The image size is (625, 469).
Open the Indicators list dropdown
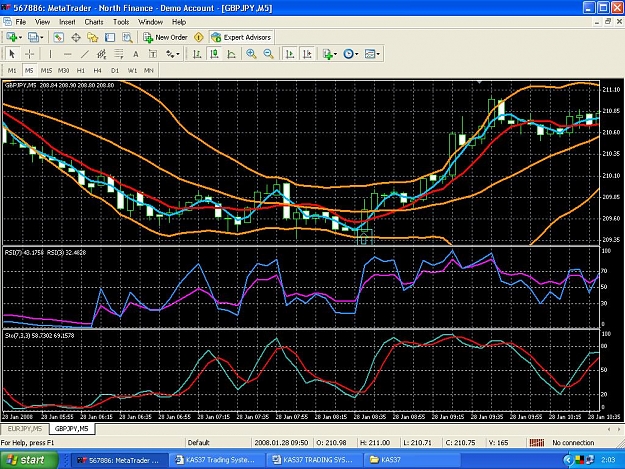tap(330, 54)
